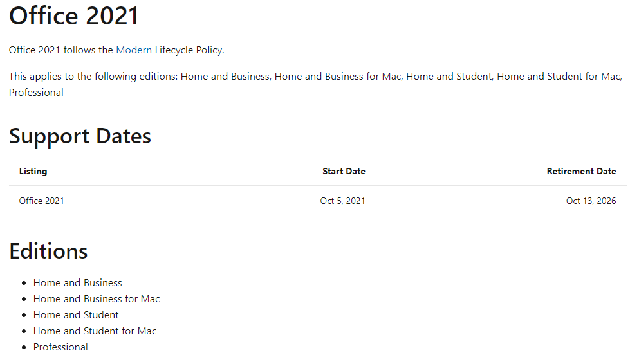Click the Oct 5, 2021 start date cell
This screenshot has width=630, height=364.
(x=342, y=201)
